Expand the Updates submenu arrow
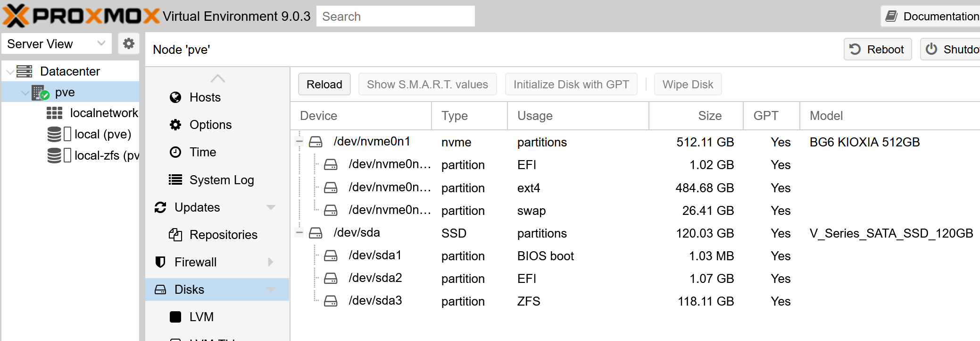 click(x=271, y=207)
